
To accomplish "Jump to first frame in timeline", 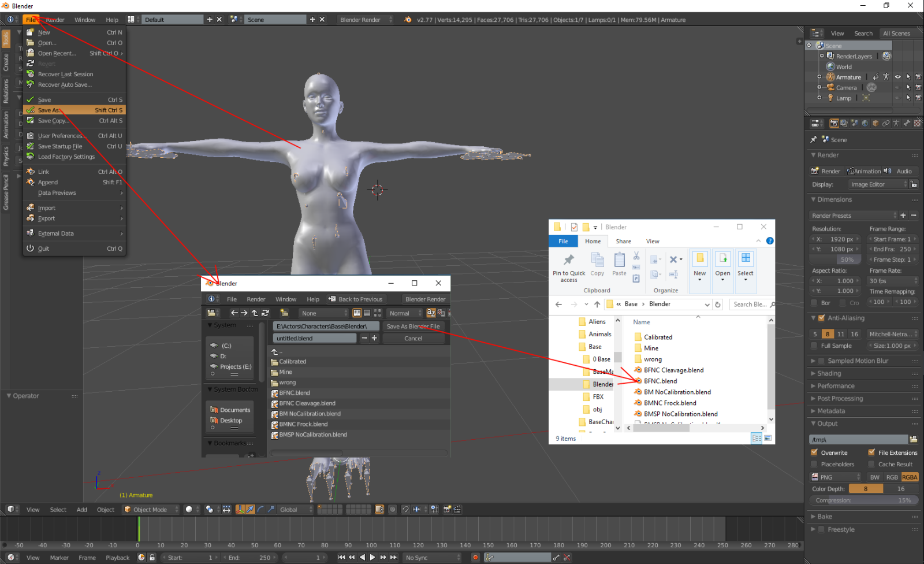I will (x=341, y=557).
